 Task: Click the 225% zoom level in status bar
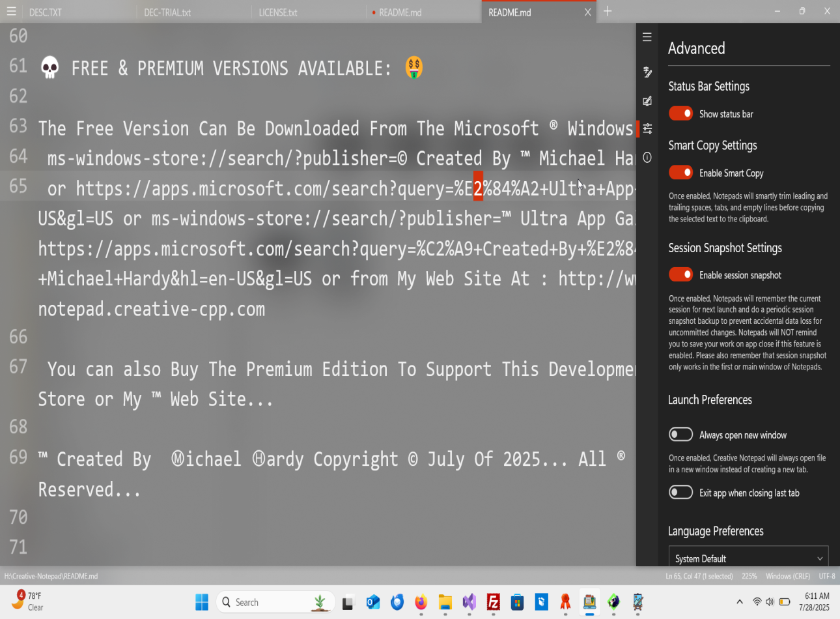coord(749,576)
